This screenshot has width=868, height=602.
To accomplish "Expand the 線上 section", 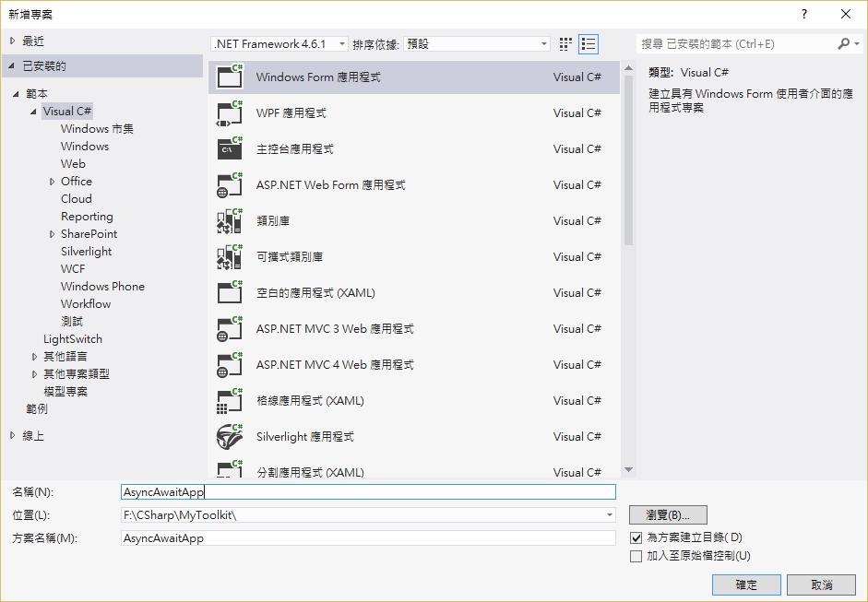I will tap(12, 436).
